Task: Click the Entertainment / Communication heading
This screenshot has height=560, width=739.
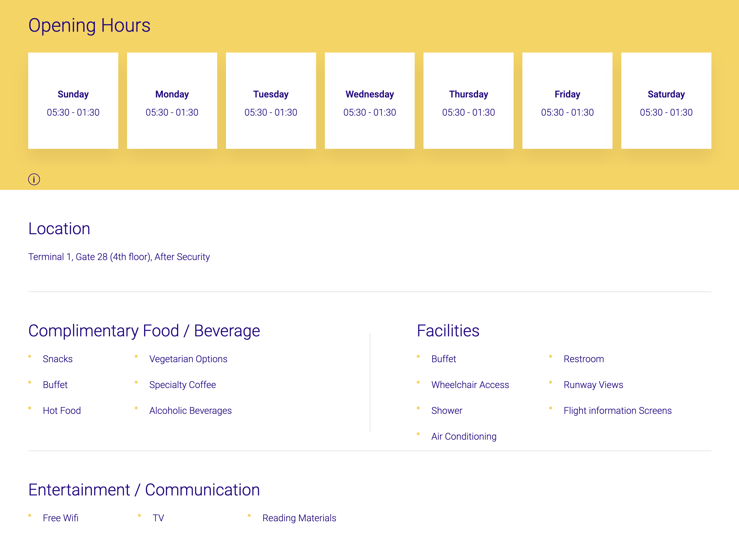Action: pyautogui.click(x=144, y=490)
